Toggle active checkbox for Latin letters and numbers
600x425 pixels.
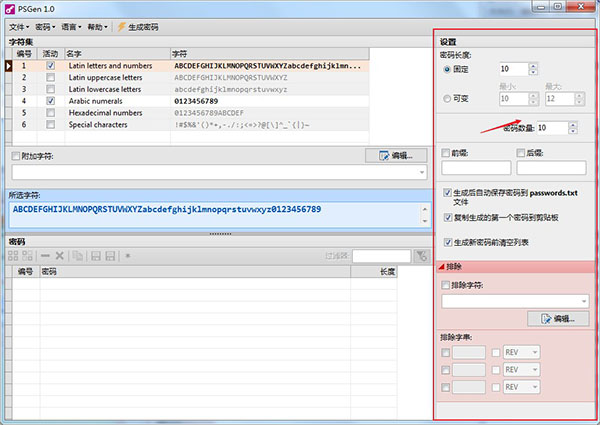(51, 66)
